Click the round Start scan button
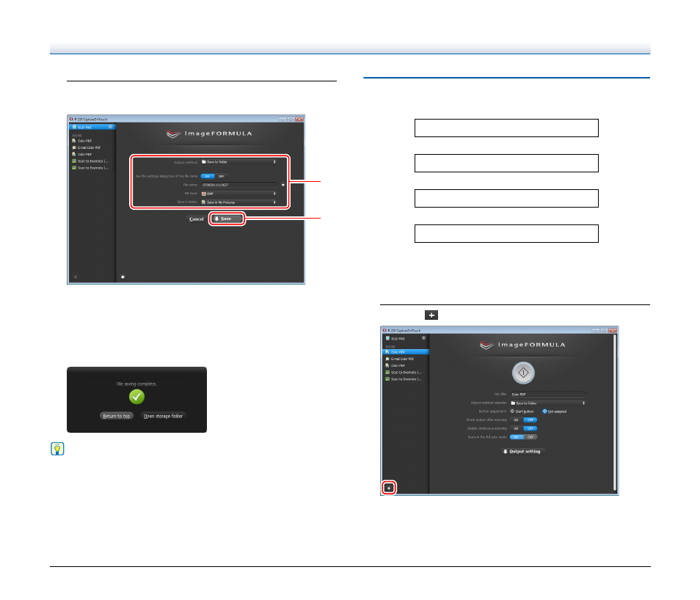The height and width of the screenshot is (600, 700). coord(523,373)
